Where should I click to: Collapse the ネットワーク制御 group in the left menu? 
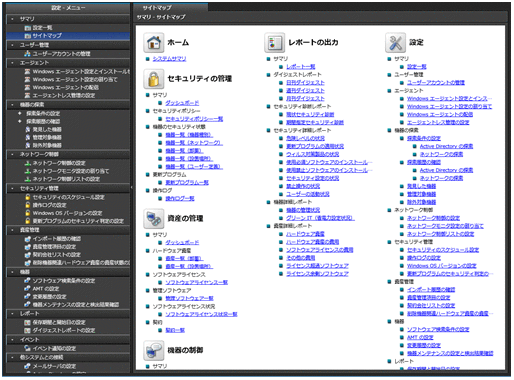pyautogui.click(x=12, y=154)
